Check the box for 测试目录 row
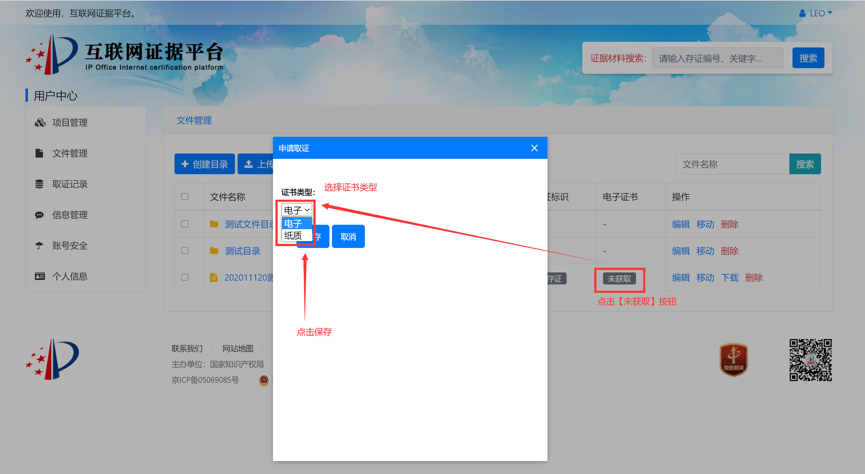This screenshot has width=865, height=474. (185, 251)
